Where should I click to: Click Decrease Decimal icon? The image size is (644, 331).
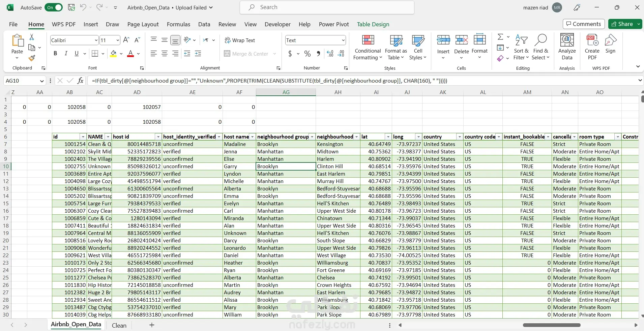pyautogui.click(x=341, y=54)
